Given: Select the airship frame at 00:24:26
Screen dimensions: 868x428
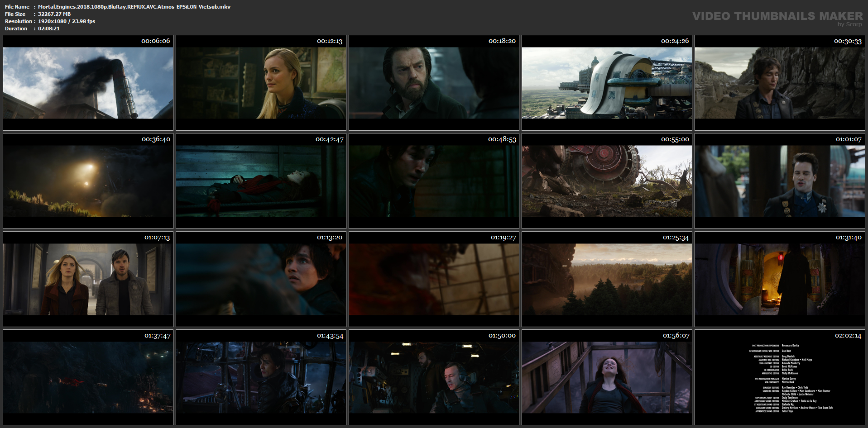Looking at the screenshot, I should (x=607, y=83).
